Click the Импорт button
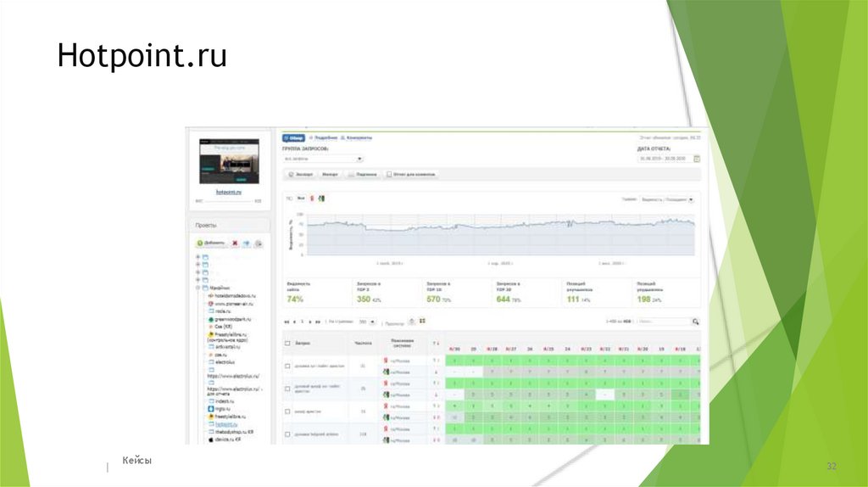Screen dimensions: 868x487 pyautogui.click(x=330, y=175)
